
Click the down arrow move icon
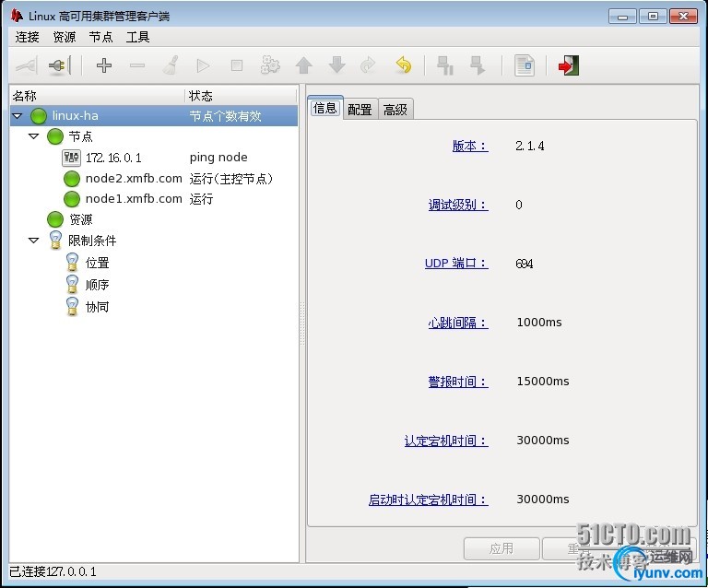[336, 65]
